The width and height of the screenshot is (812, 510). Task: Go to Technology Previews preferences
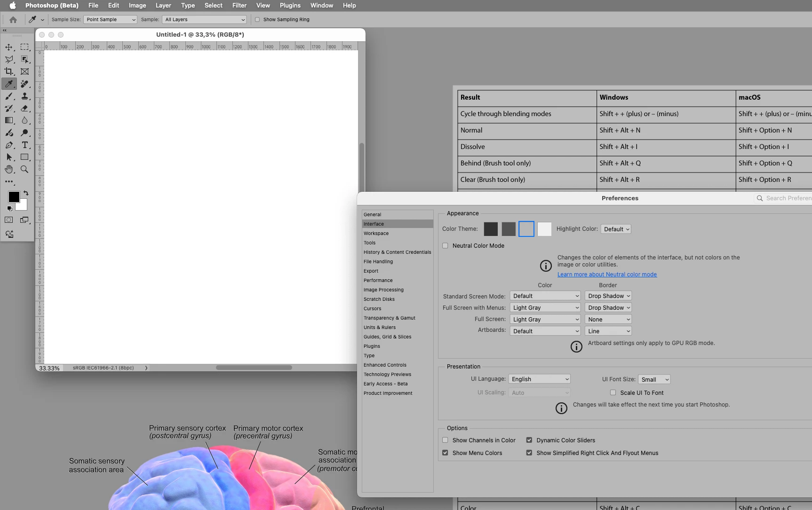pos(398,375)
